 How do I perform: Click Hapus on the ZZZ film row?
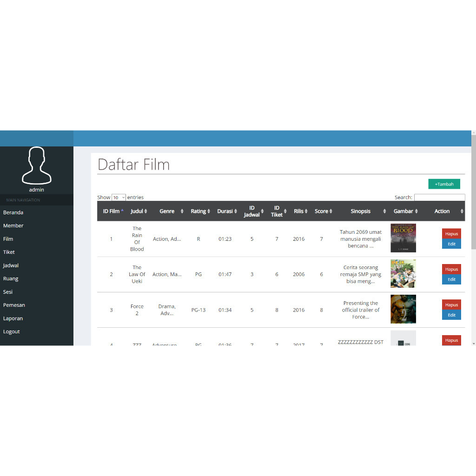[x=451, y=340]
